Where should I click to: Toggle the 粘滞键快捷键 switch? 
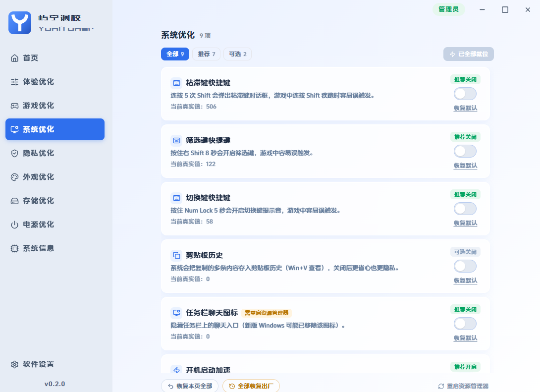click(465, 94)
